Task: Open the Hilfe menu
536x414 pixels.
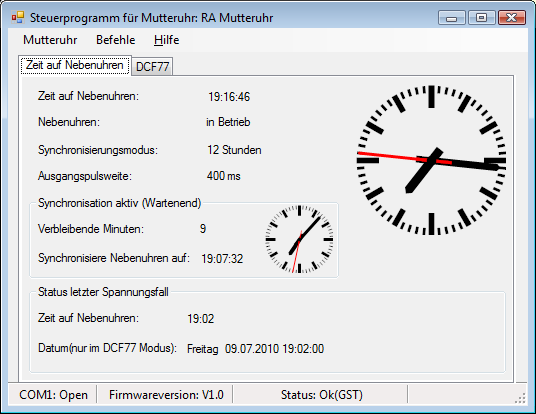Action: [x=166, y=40]
